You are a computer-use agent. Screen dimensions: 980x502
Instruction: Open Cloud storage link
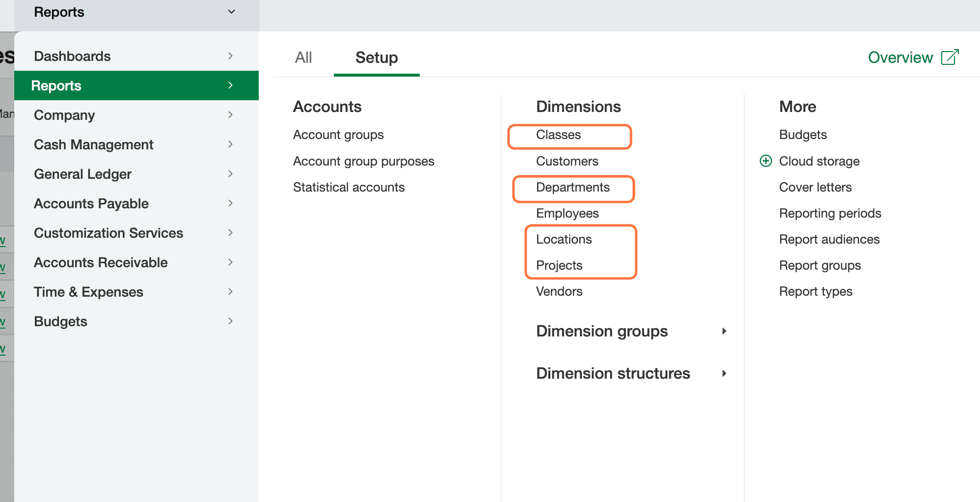tap(819, 161)
